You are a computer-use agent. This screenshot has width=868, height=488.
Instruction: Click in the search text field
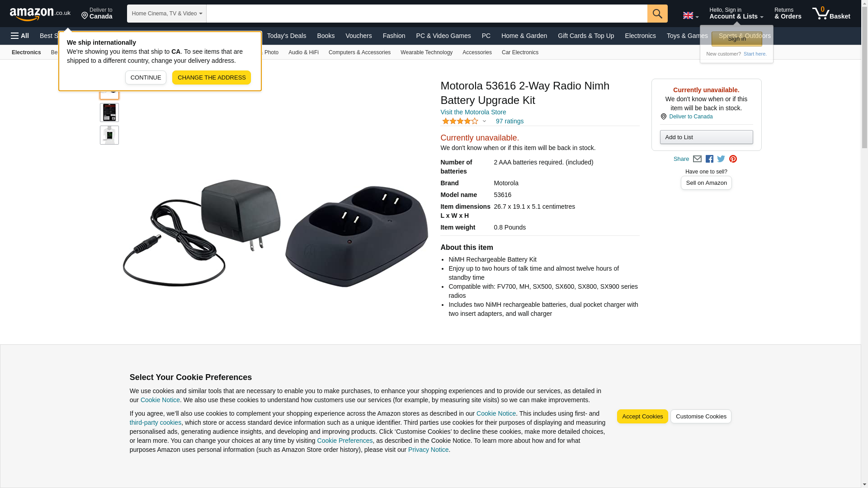pos(427,14)
